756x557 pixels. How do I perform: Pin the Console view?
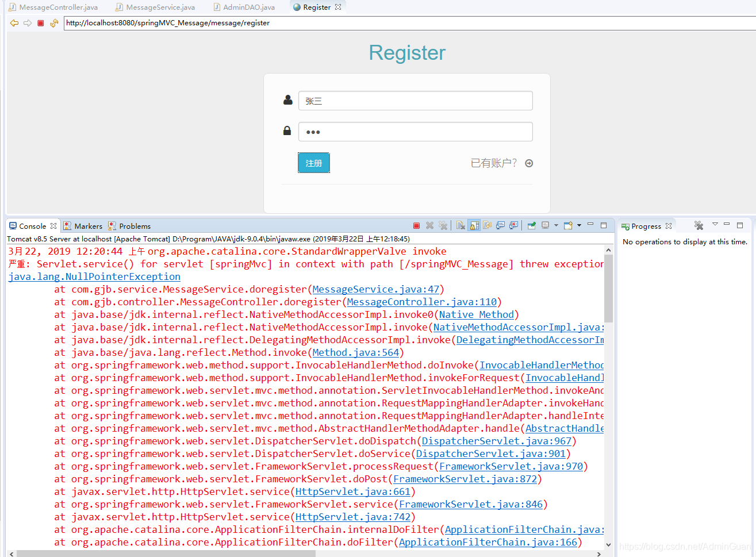(531, 225)
